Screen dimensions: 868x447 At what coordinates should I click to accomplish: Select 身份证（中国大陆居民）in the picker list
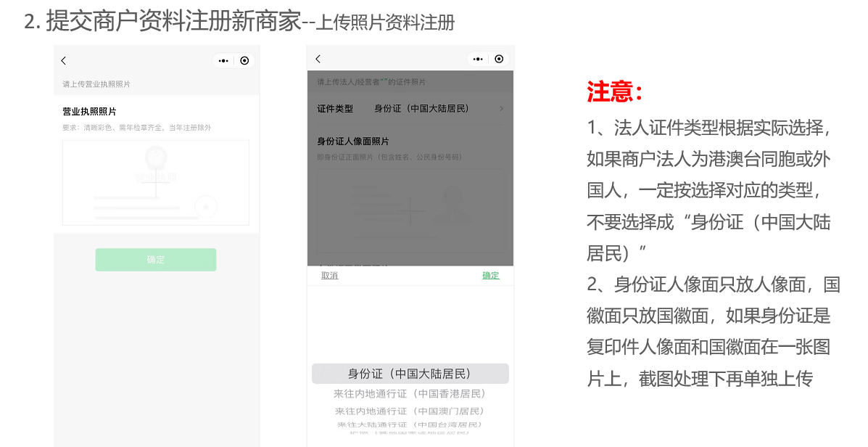pyautogui.click(x=410, y=374)
